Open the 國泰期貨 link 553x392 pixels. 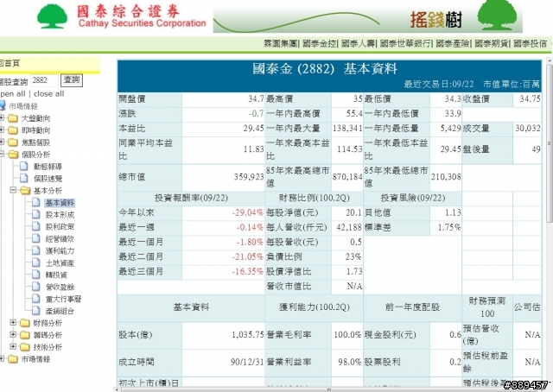(492, 43)
